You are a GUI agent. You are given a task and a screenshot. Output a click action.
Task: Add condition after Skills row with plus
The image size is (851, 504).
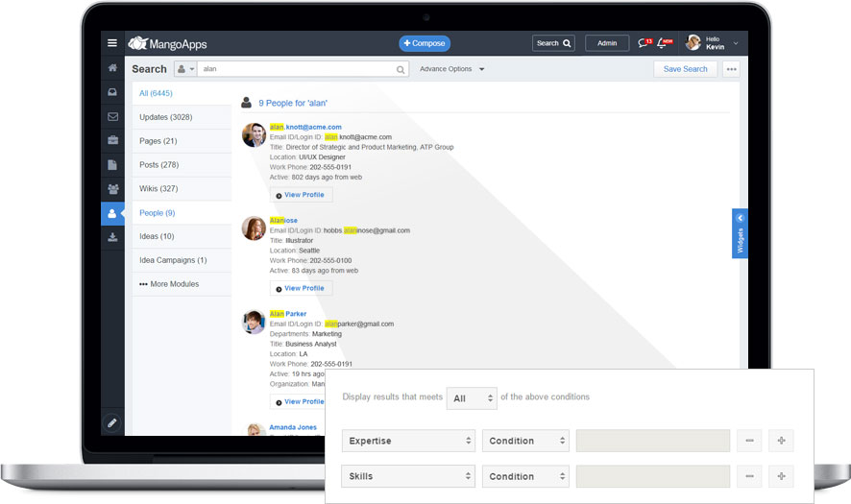coord(782,476)
